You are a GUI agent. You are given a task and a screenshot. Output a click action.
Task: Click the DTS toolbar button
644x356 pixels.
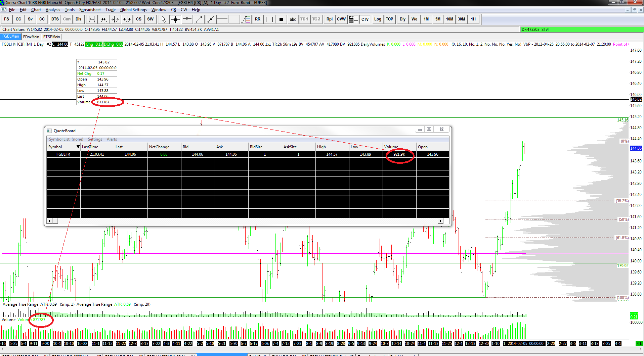(x=55, y=19)
